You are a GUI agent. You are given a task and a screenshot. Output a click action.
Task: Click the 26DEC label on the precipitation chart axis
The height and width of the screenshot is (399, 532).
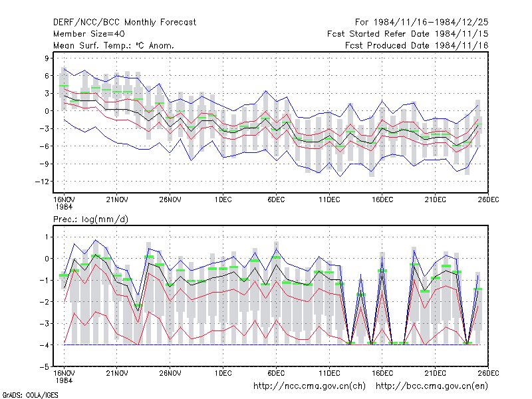pyautogui.click(x=488, y=373)
